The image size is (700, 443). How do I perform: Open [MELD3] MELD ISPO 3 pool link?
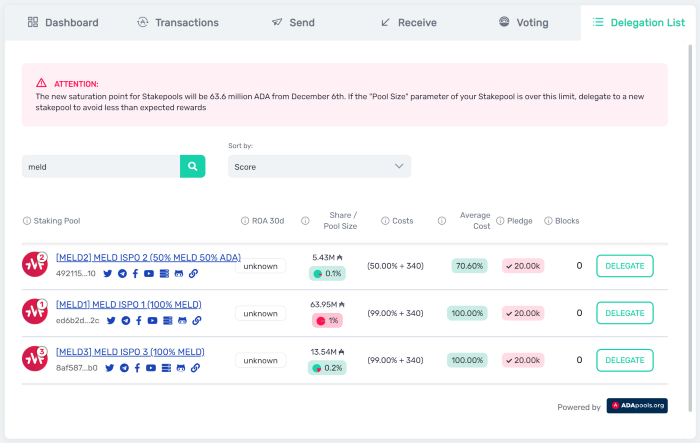tap(130, 352)
